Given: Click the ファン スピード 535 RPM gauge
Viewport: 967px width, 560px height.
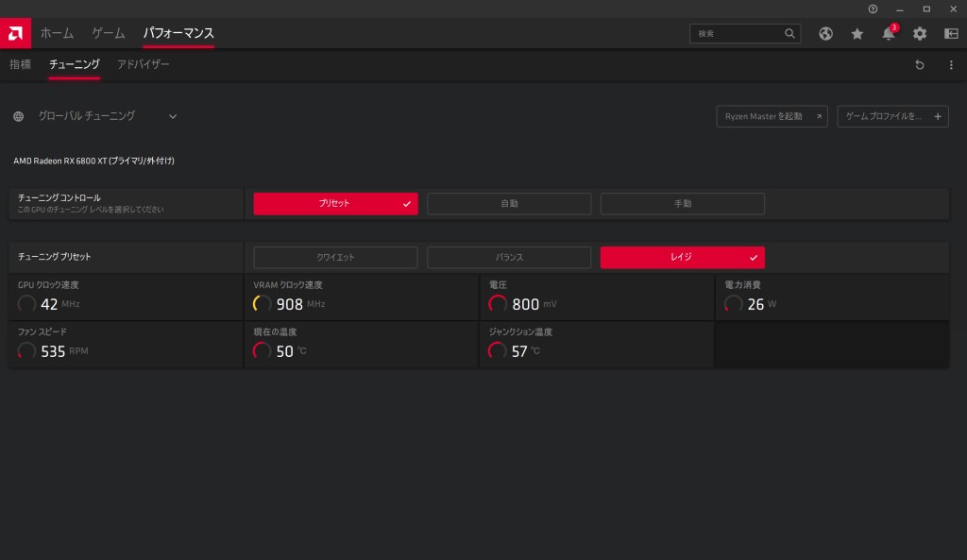Looking at the screenshot, I should pos(26,351).
